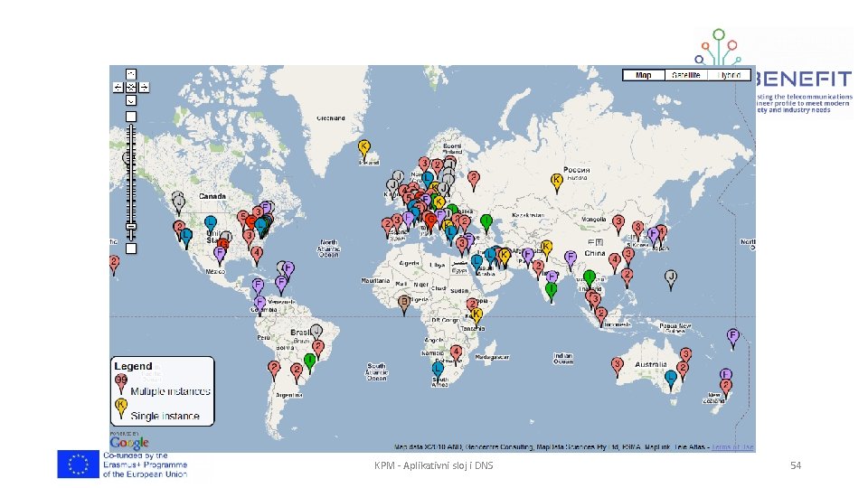Select the green I marker in southern India
Image resolution: width=868 pixels, height=488 pixels.
551,292
